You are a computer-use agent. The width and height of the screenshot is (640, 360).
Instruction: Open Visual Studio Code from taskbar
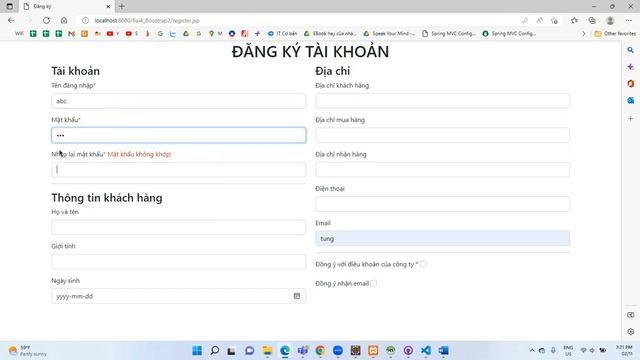[x=426, y=351]
